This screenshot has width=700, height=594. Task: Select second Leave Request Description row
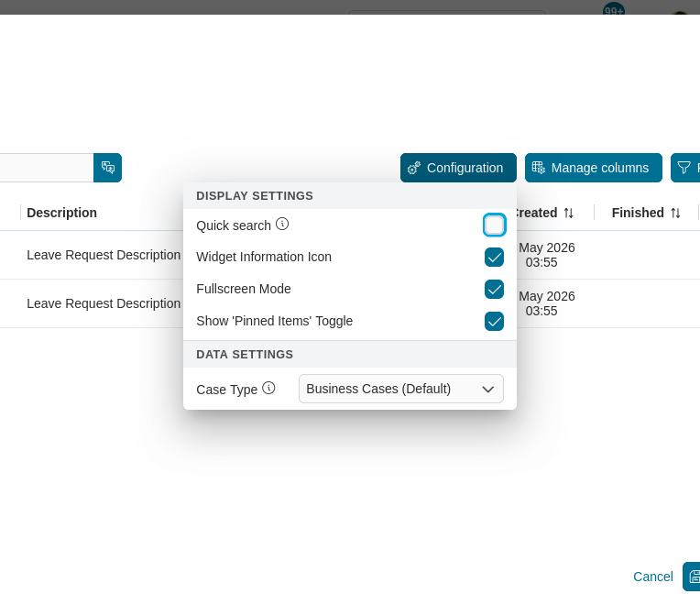[104, 303]
